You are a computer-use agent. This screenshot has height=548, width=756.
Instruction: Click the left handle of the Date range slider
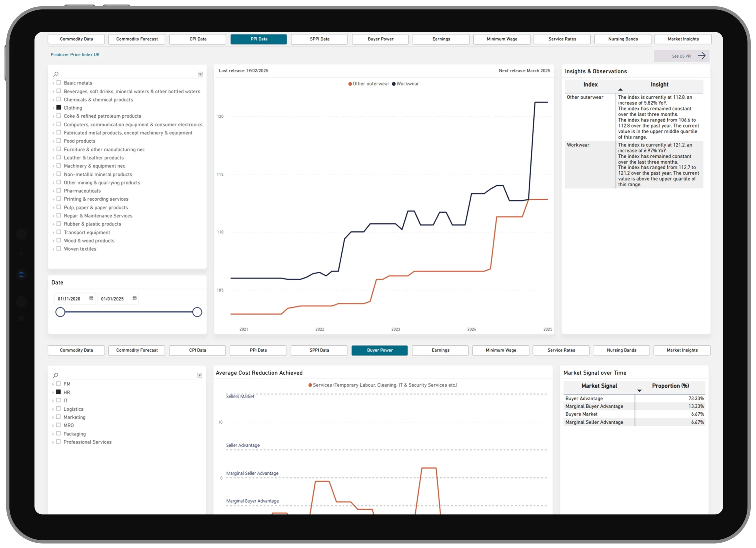pos(60,312)
